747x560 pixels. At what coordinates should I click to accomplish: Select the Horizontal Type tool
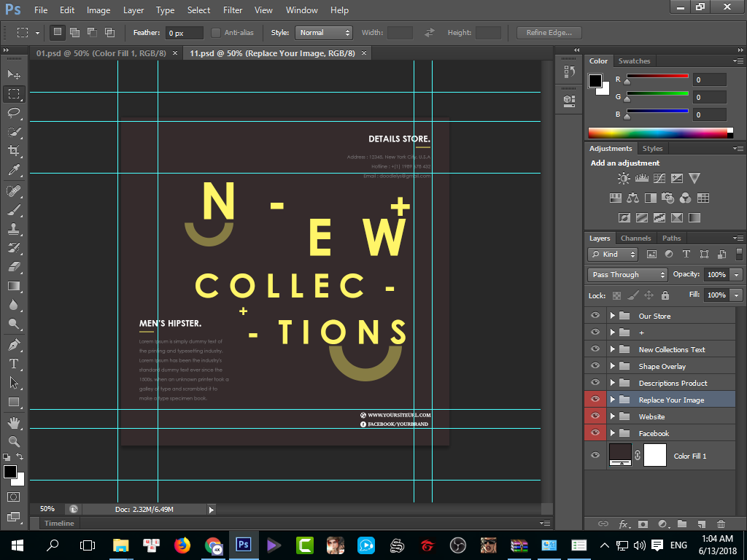(14, 363)
